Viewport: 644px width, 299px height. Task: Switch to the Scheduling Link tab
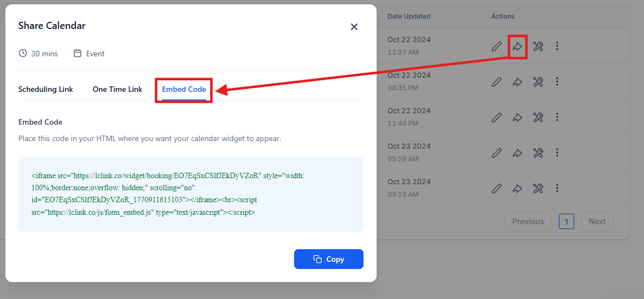[x=46, y=89]
